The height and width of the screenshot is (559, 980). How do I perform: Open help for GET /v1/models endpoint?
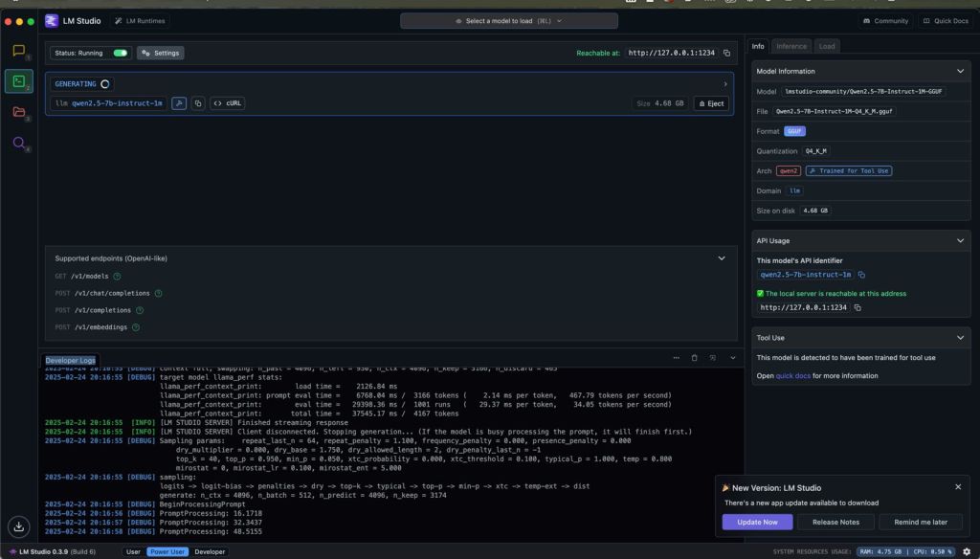coord(117,276)
